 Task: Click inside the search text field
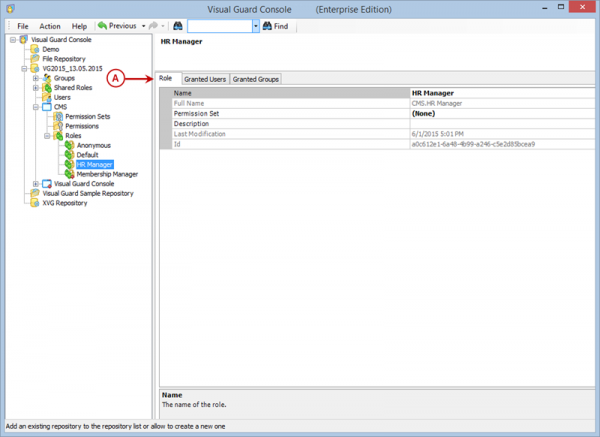click(220, 26)
